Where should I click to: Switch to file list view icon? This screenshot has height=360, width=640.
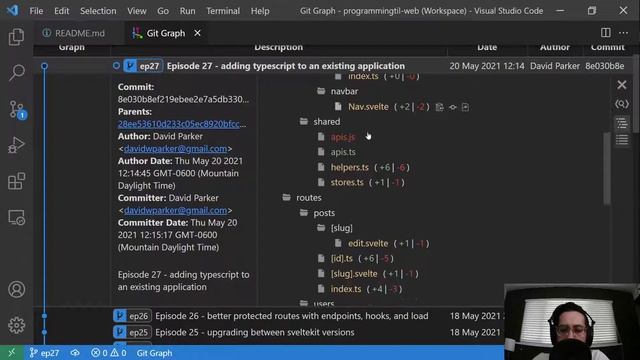pyautogui.click(x=622, y=140)
